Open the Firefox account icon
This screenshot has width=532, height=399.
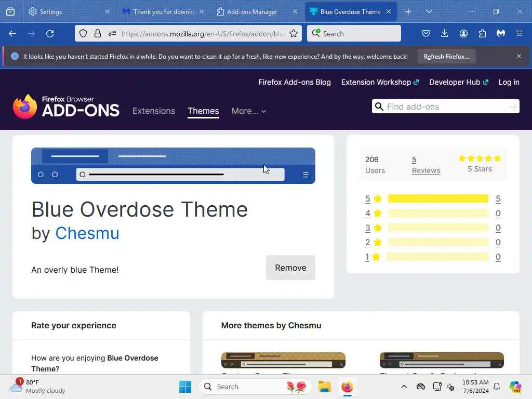(x=463, y=34)
